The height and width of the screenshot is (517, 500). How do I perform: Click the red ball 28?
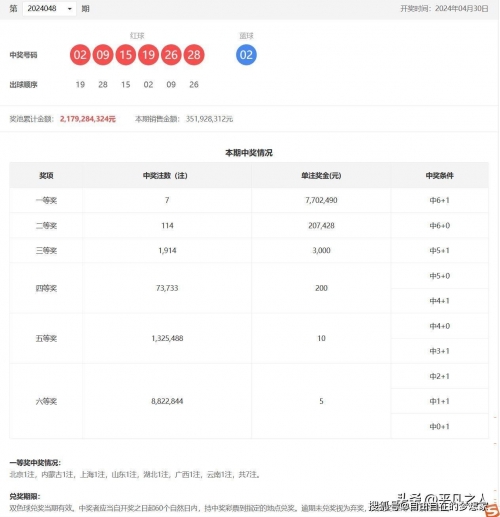point(194,55)
